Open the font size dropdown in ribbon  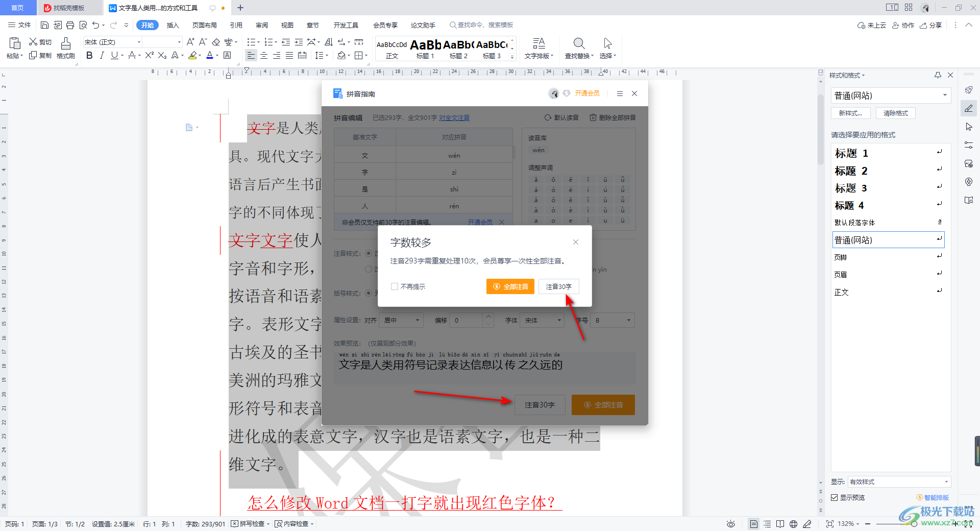tap(179, 42)
